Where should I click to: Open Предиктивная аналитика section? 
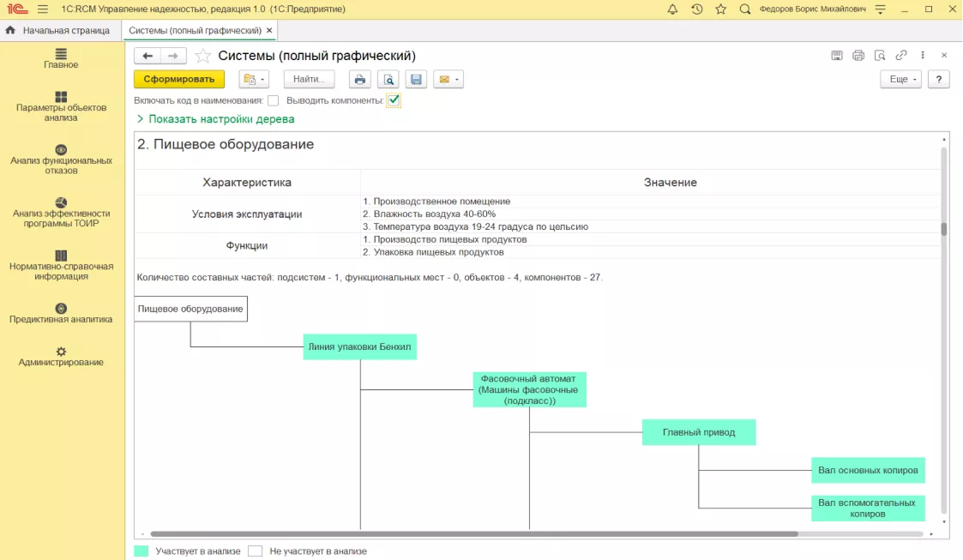pos(61,313)
